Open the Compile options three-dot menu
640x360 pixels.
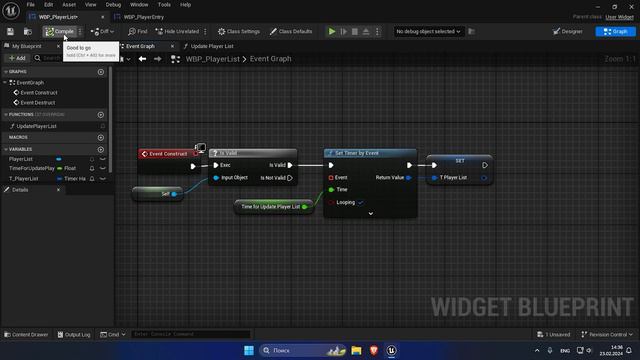80,31
